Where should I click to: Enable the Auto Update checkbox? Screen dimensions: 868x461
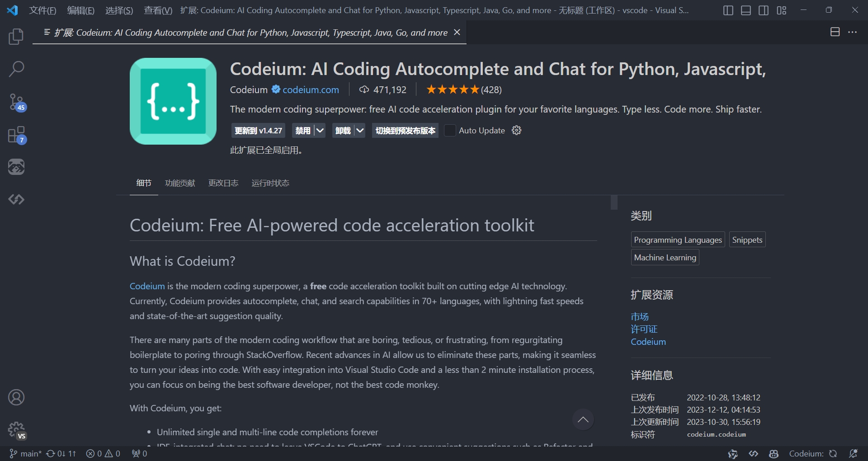tap(450, 131)
